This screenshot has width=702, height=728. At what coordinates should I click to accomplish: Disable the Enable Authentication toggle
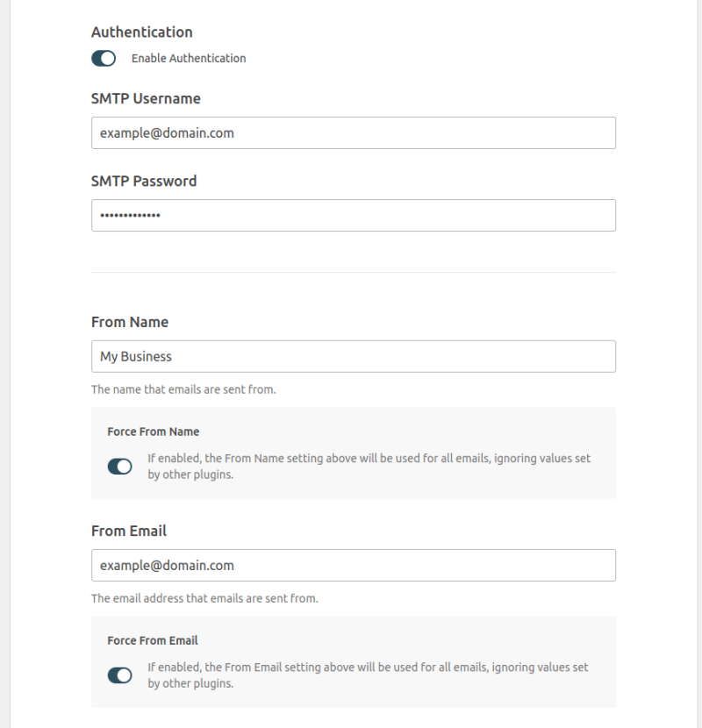tap(104, 59)
